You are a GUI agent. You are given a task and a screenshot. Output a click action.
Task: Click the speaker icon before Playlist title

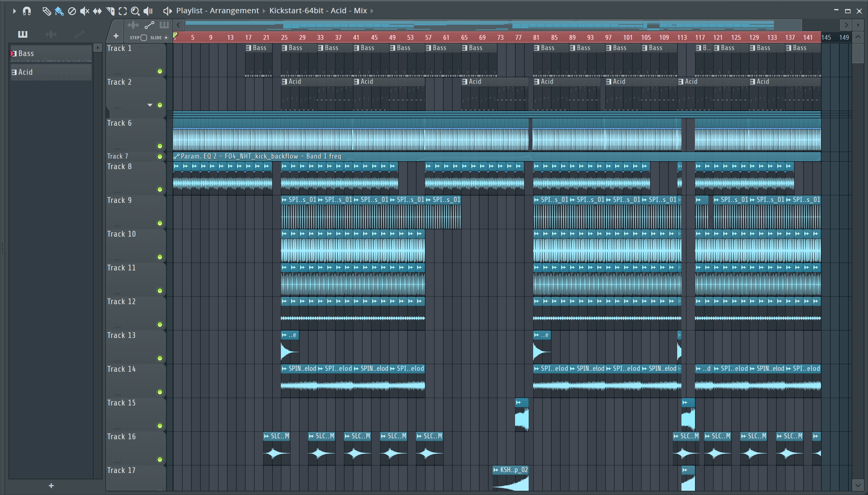pyautogui.click(x=167, y=11)
